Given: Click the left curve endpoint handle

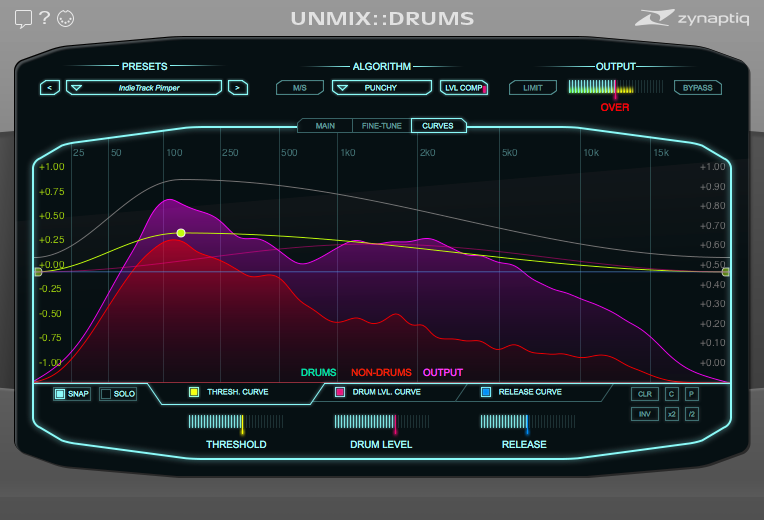Looking at the screenshot, I should [38, 272].
